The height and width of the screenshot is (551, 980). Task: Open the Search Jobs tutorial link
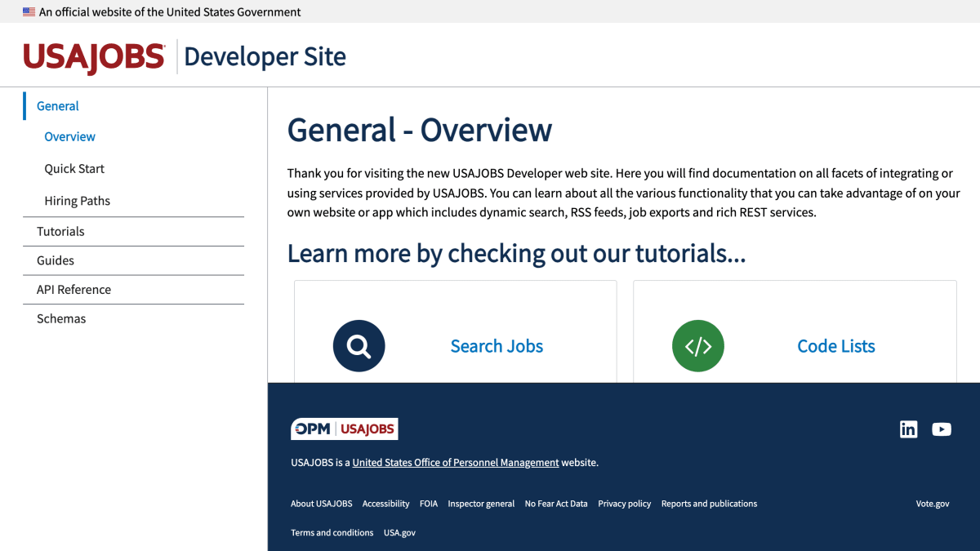click(497, 346)
